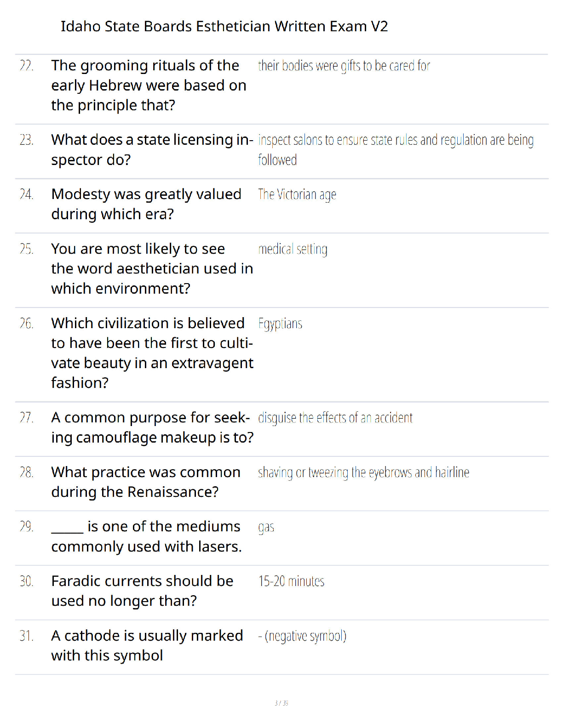Click the answer 'their bodies were gifts to be cared for'
Image resolution: width=563 pixels, height=728 pixels.
pos(344,66)
